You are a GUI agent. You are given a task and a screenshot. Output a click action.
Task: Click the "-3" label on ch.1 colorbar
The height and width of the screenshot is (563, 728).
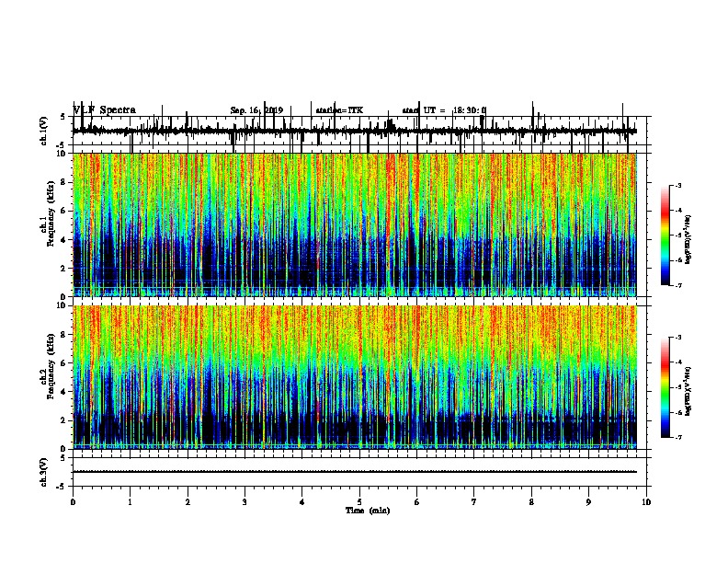(x=677, y=185)
